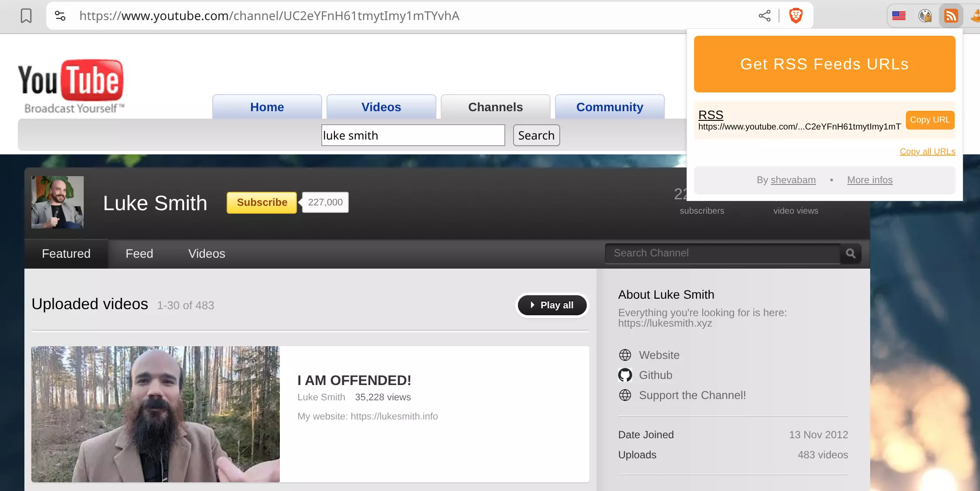Screen dimensions: 980x491
Task: Focus the luke smith search field
Action: [413, 135]
